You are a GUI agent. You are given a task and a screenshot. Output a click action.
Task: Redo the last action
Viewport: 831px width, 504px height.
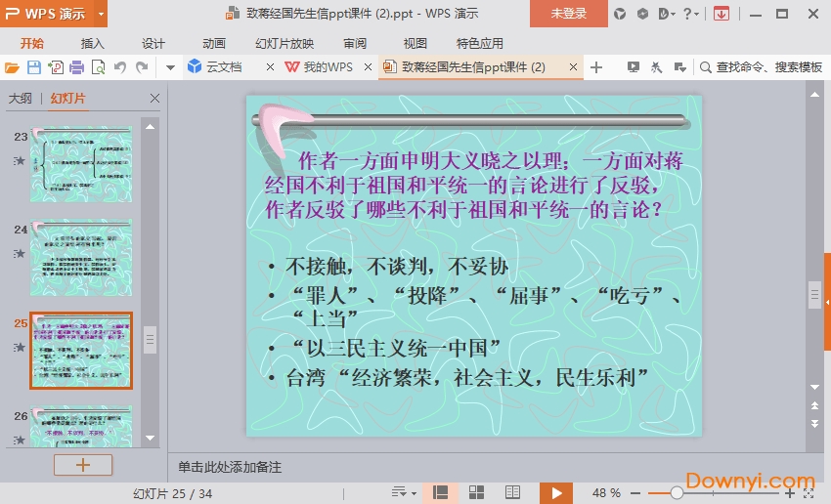tap(142, 67)
